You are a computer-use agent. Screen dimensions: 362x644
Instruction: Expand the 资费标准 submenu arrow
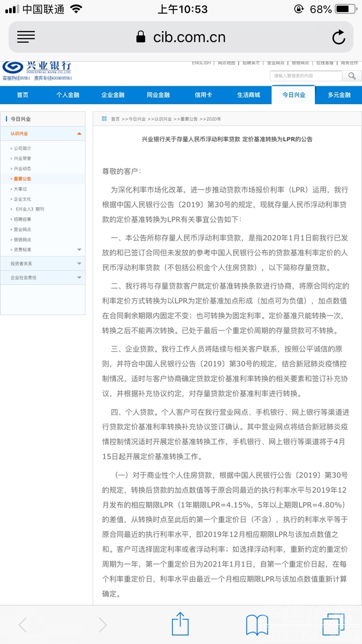(79, 250)
